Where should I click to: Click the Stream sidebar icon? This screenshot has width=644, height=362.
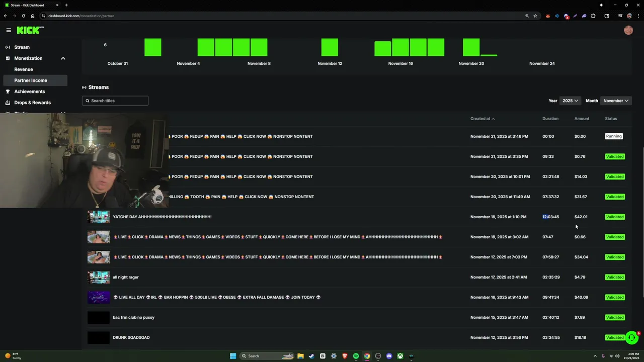pyautogui.click(x=8, y=47)
